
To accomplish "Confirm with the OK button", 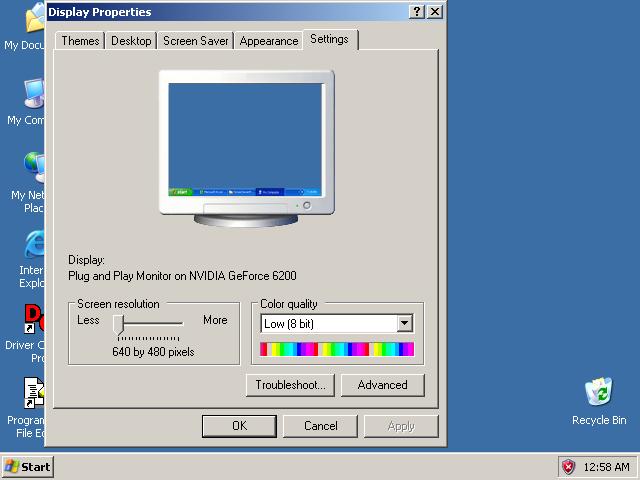I will (239, 426).
